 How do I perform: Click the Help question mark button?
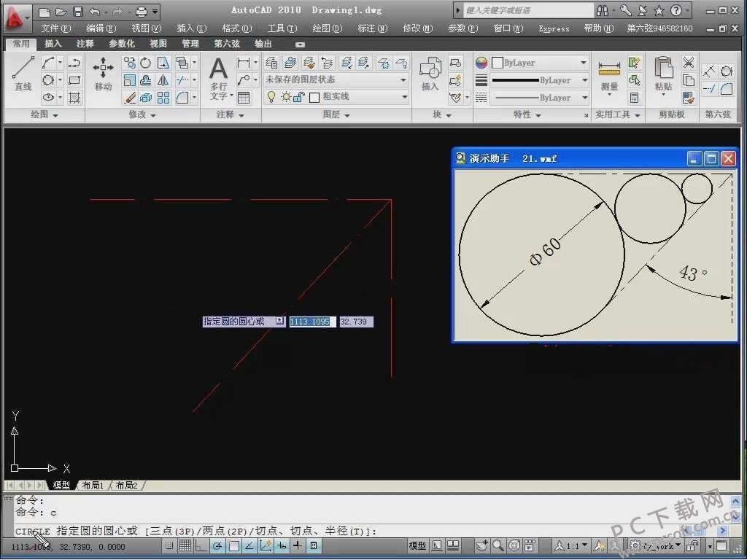[676, 10]
